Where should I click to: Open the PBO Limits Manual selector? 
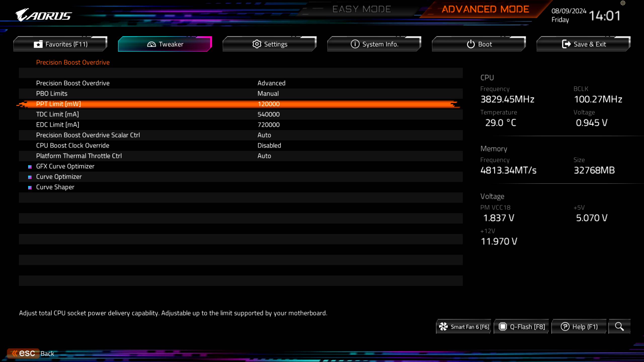pos(268,93)
